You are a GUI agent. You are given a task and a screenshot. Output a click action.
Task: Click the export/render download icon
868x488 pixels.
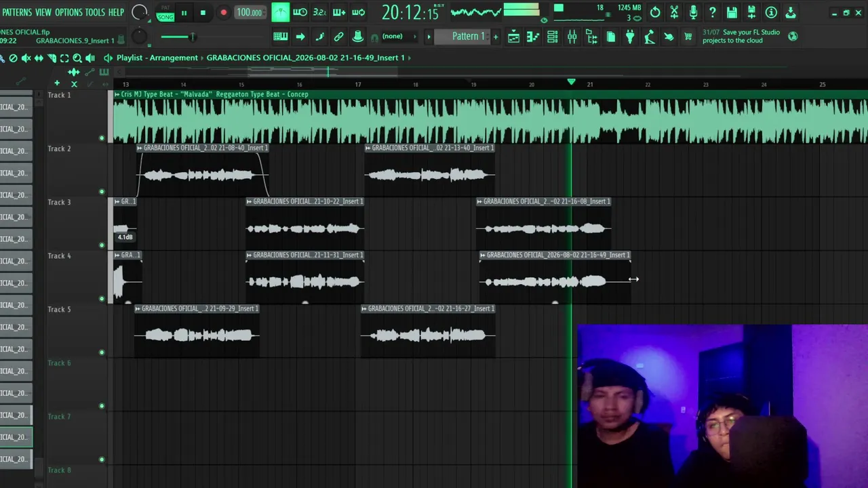791,12
